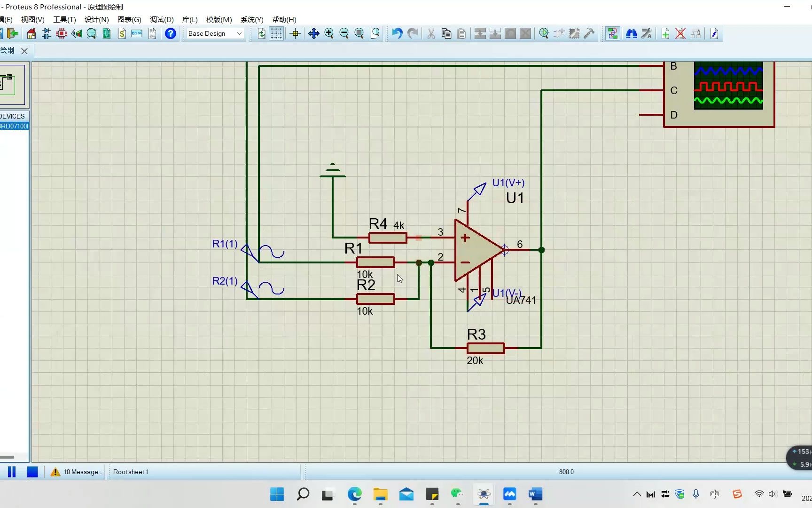Toggle the grid display button
812x508 pixels.
pyautogui.click(x=276, y=33)
